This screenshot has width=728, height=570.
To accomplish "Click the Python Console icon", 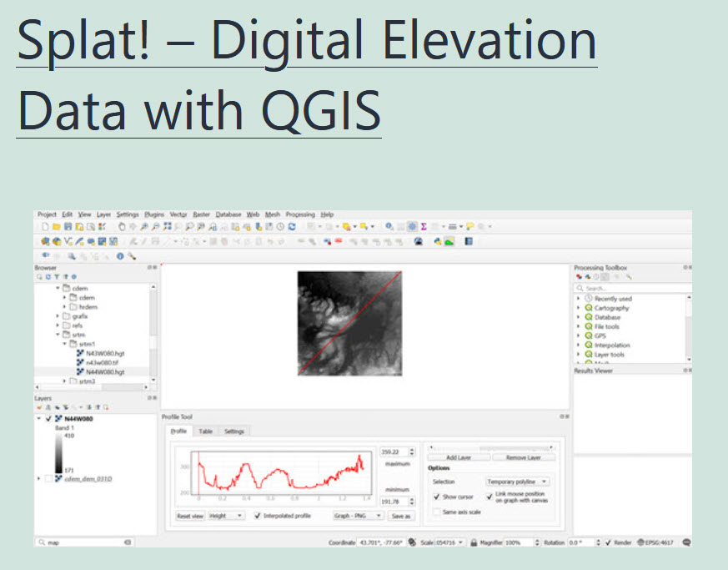I will pos(436,241).
